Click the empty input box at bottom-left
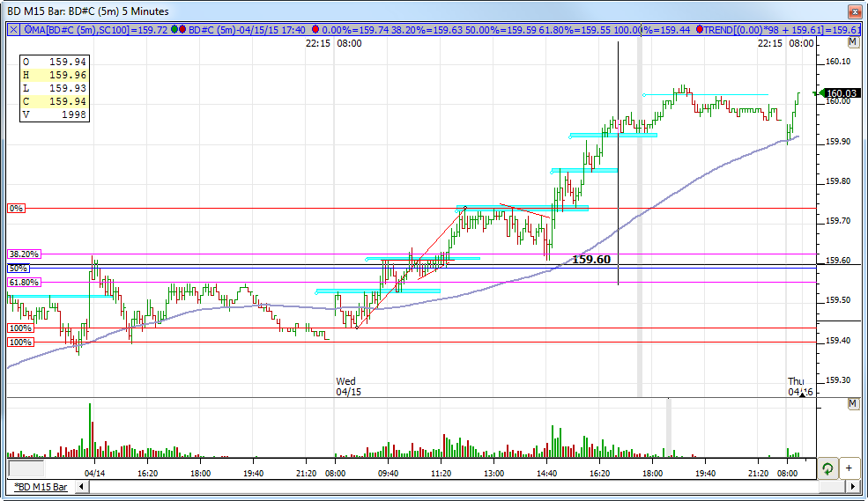The image size is (868, 501). coord(26,469)
